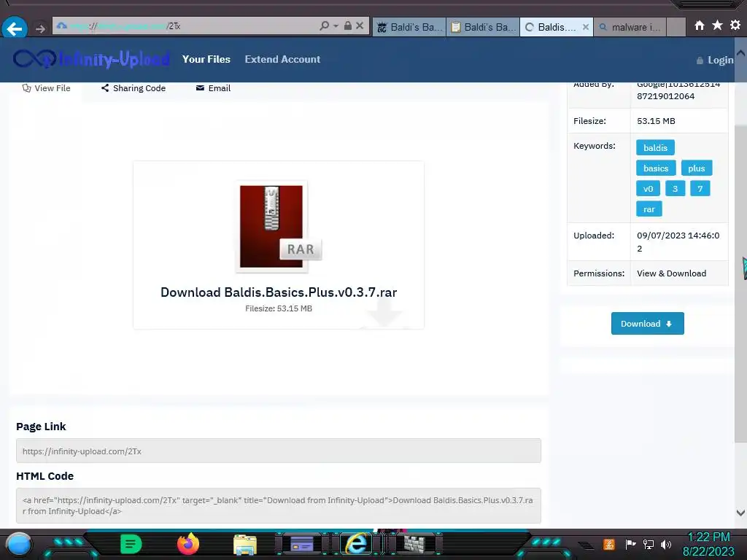Switch to first Baldi's Ba... tab

click(x=409, y=27)
